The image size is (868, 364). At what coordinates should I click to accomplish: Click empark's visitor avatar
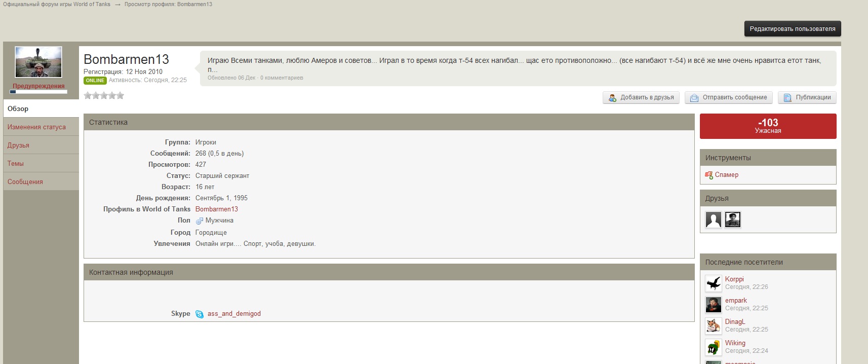point(714,305)
